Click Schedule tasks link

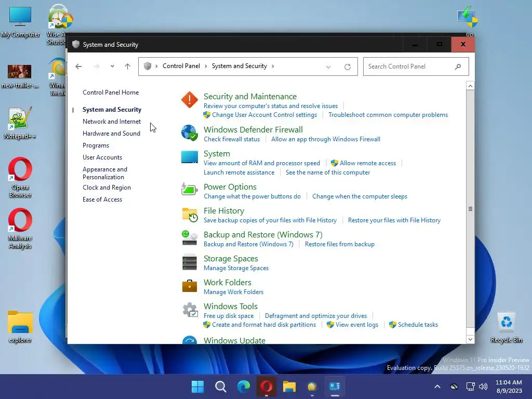418,325
